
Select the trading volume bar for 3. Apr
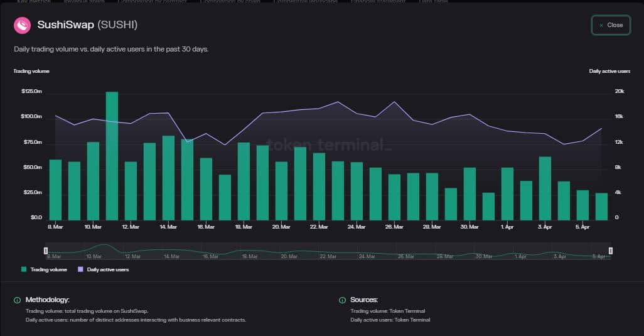click(x=545, y=188)
